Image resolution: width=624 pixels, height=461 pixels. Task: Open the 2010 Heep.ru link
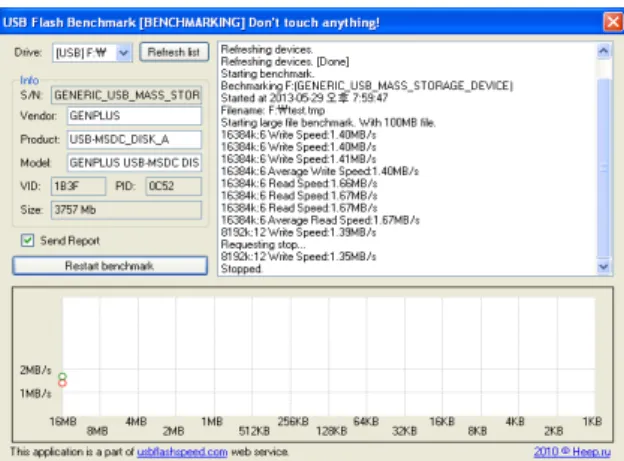click(x=572, y=451)
